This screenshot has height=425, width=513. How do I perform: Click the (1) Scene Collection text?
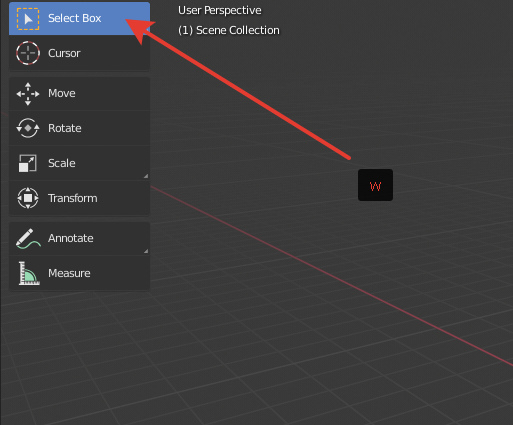pos(229,30)
